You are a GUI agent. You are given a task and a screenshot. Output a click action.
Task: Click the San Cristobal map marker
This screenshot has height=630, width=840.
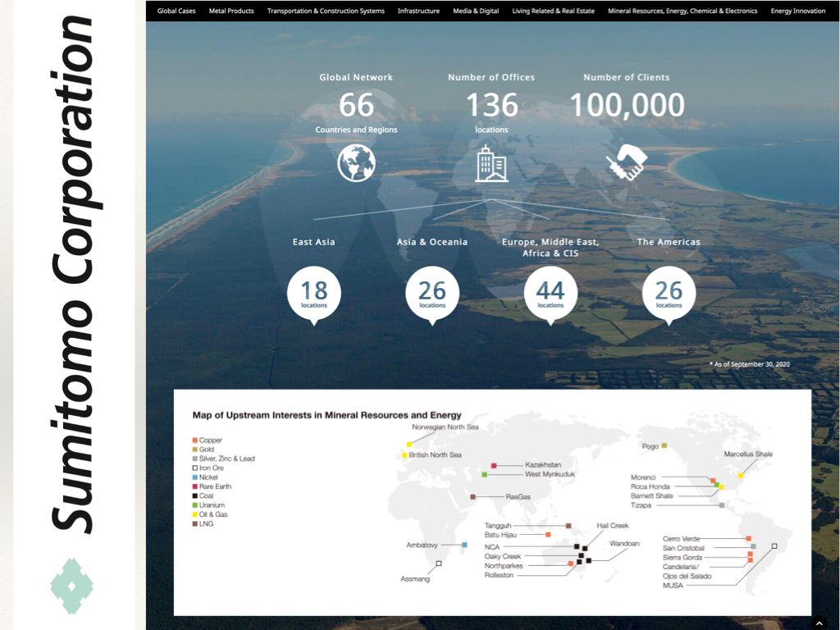click(x=753, y=546)
